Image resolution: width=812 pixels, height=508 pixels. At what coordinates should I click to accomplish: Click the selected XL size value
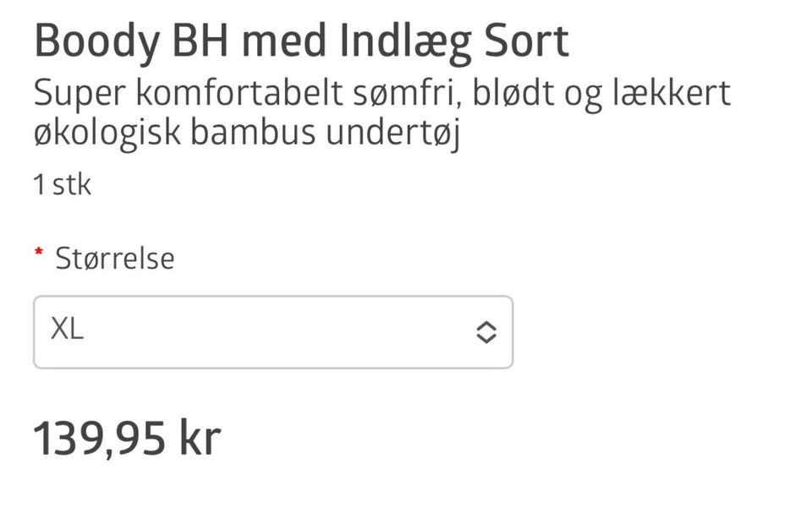coord(67,330)
